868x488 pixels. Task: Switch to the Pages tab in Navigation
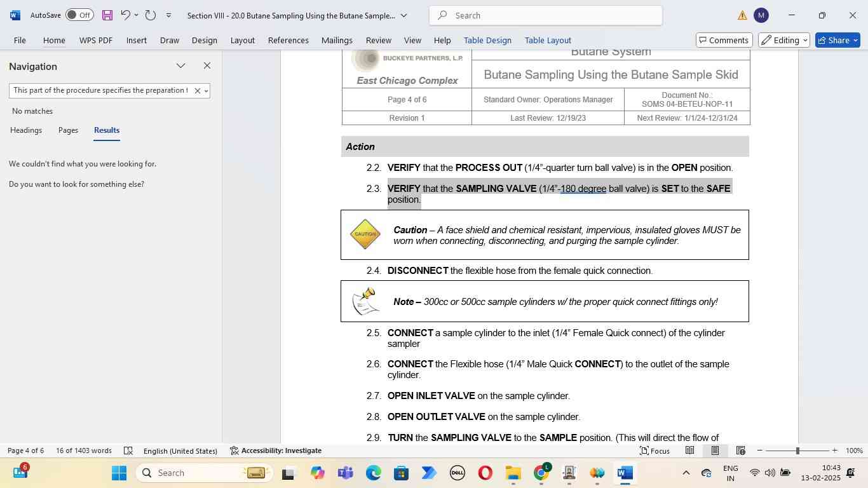click(x=68, y=130)
